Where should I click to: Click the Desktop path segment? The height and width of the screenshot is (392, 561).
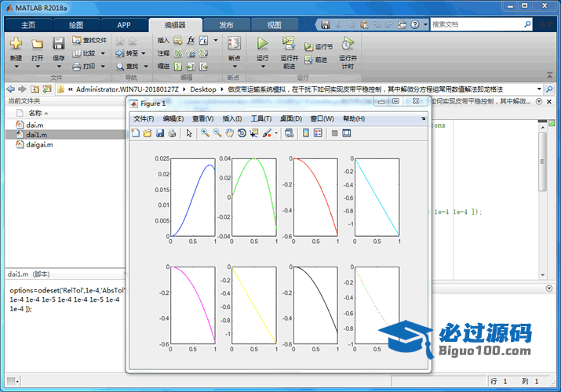pos(203,89)
